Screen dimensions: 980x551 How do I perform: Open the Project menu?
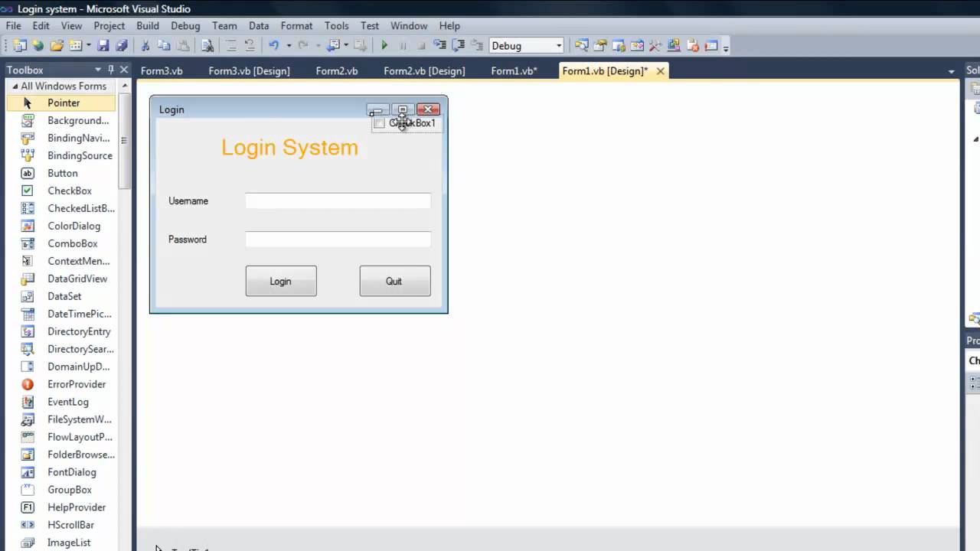tap(109, 25)
